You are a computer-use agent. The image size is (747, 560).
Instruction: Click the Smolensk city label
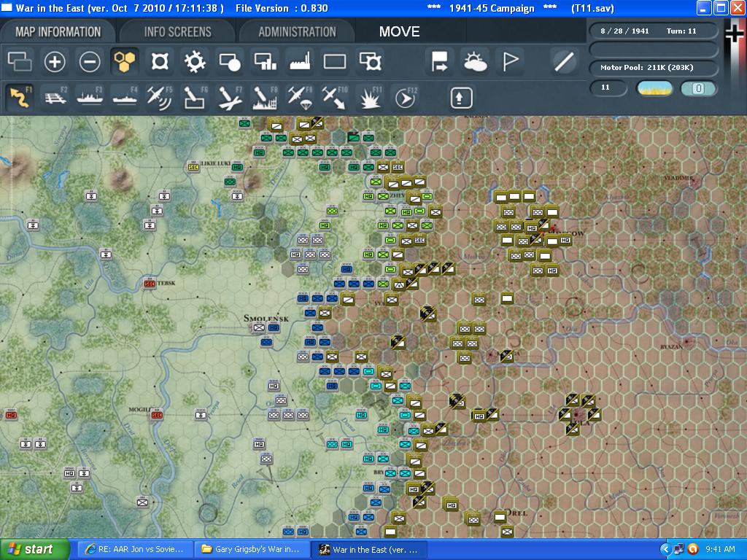pyautogui.click(x=266, y=318)
